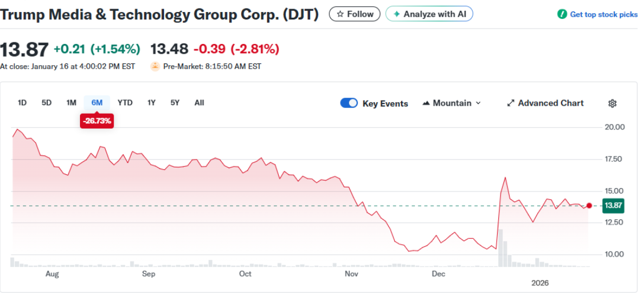Open the Get top stock picks link

click(603, 14)
